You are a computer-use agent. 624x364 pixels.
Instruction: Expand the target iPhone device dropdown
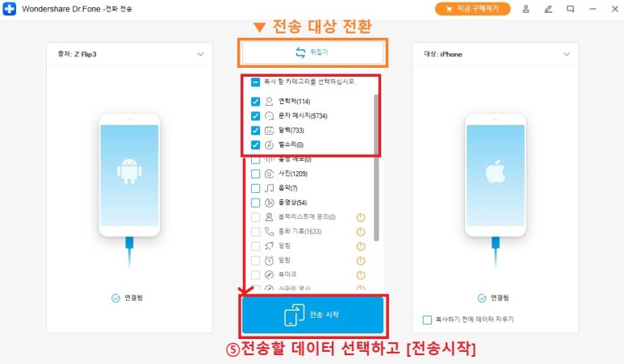567,54
